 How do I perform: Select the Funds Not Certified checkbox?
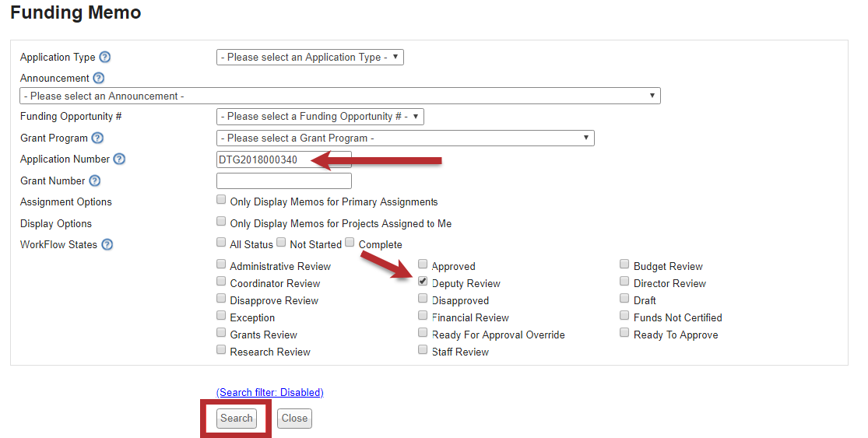pyautogui.click(x=624, y=316)
